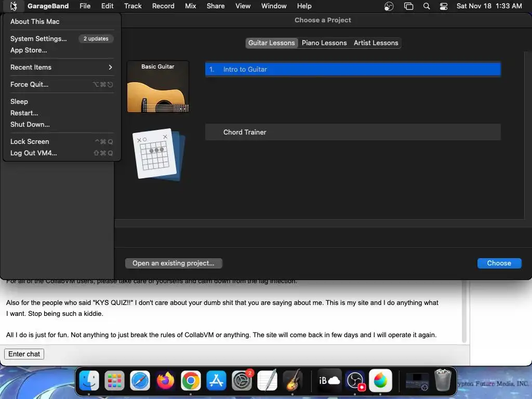Open the Help menu

tap(304, 6)
